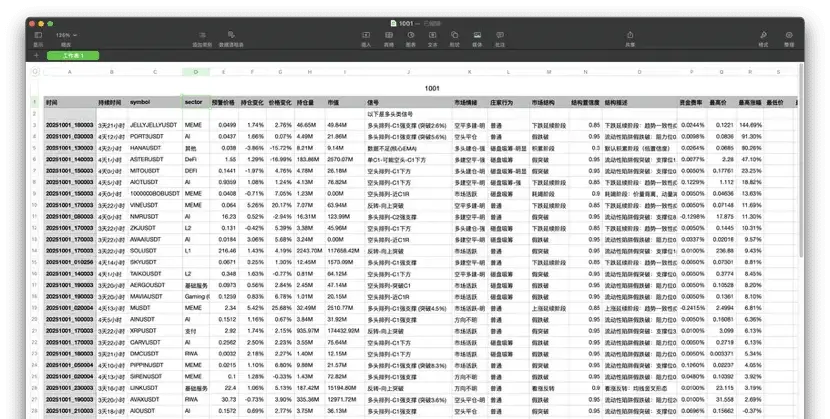Viewport: 830px width, 419px height.
Task: Select the HANAUSDT symbol cell
Action: 156,148
